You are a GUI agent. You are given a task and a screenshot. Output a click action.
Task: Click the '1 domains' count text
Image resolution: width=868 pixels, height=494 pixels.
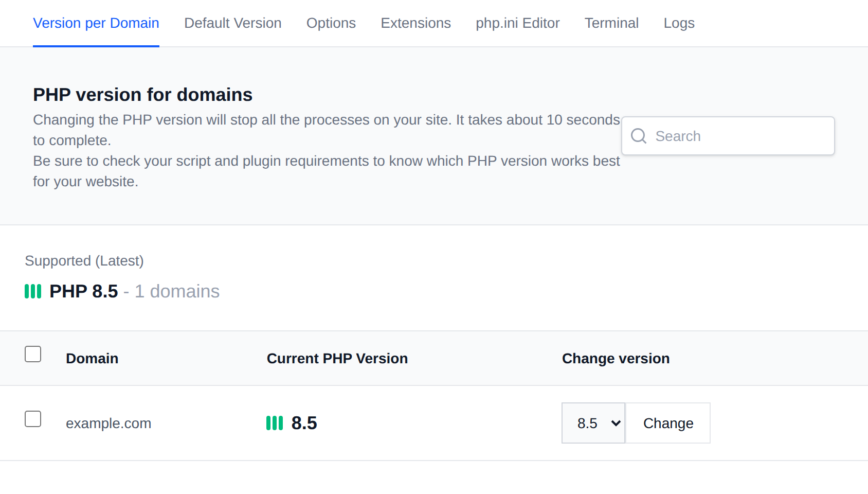tap(177, 291)
